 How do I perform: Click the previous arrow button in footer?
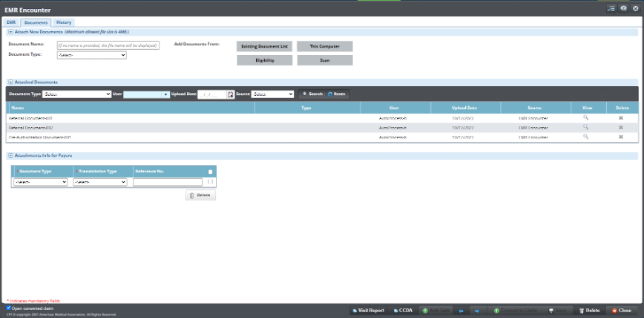click(461, 311)
